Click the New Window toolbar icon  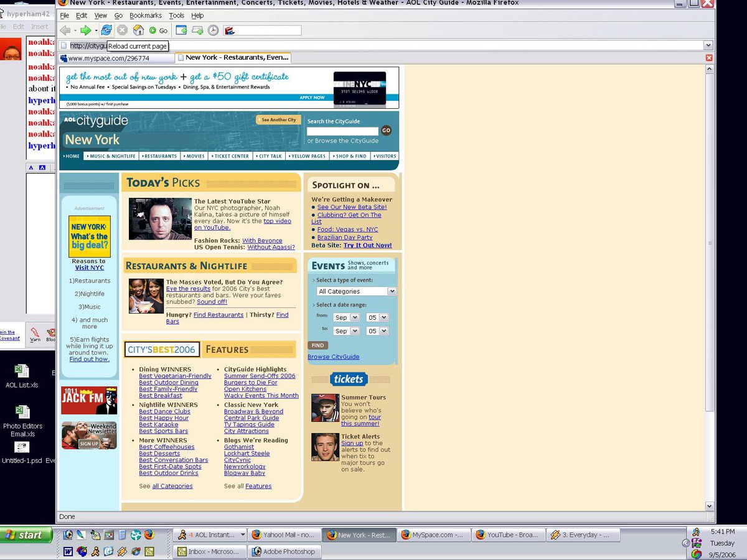pyautogui.click(x=181, y=30)
